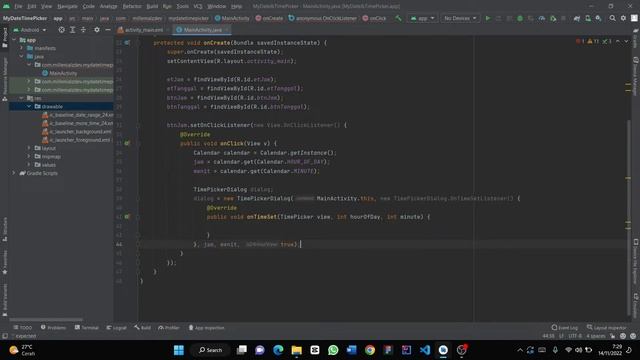Image resolution: width=640 pixels, height=360 pixels.
Task: Click the Select Opened File target icon
Action: [61, 30]
